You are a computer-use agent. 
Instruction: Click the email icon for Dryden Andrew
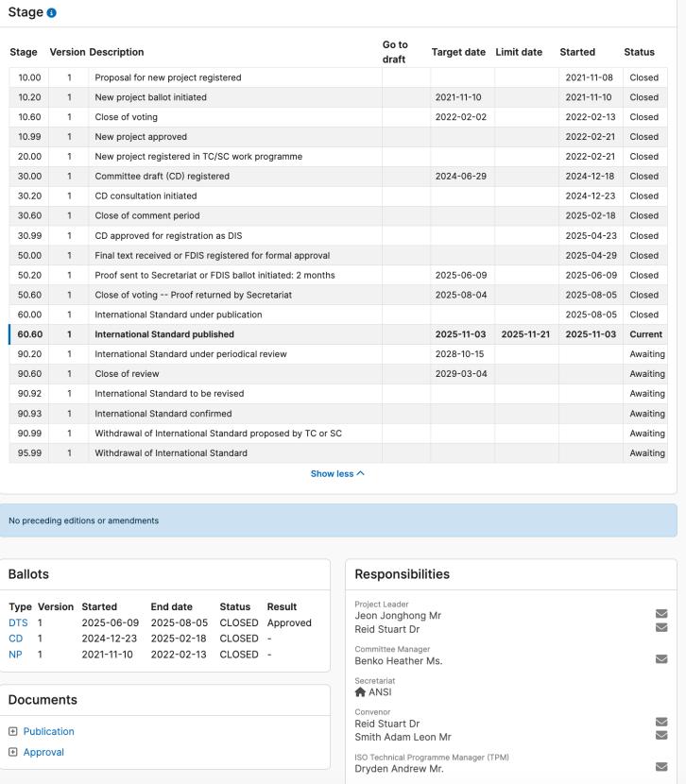[x=661, y=768]
